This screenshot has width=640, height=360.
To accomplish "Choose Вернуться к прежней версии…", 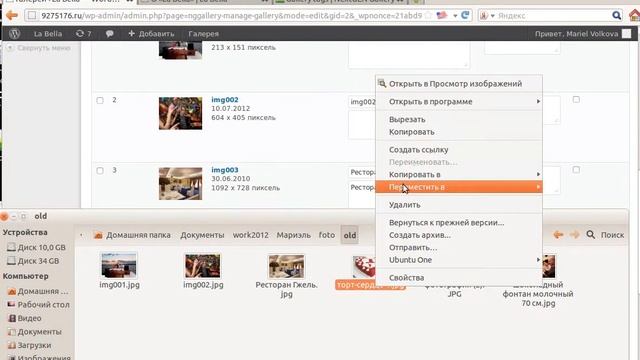I will (459, 223).
